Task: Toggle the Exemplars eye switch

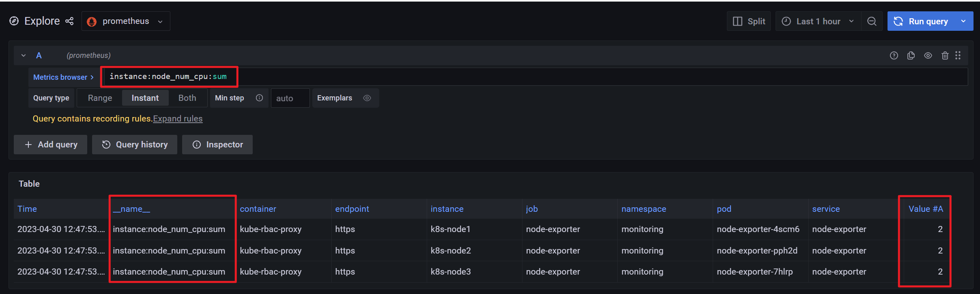Action: (367, 98)
